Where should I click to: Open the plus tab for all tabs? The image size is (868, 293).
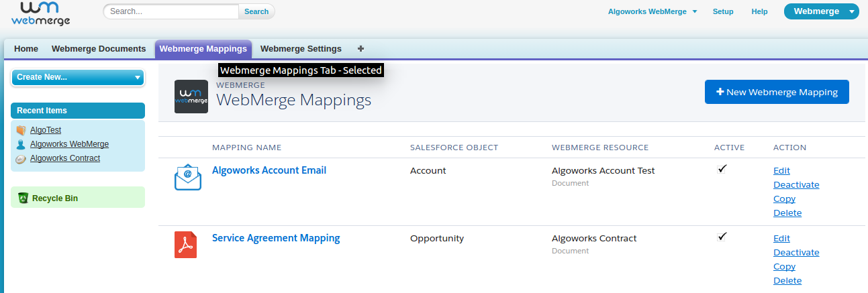point(360,48)
